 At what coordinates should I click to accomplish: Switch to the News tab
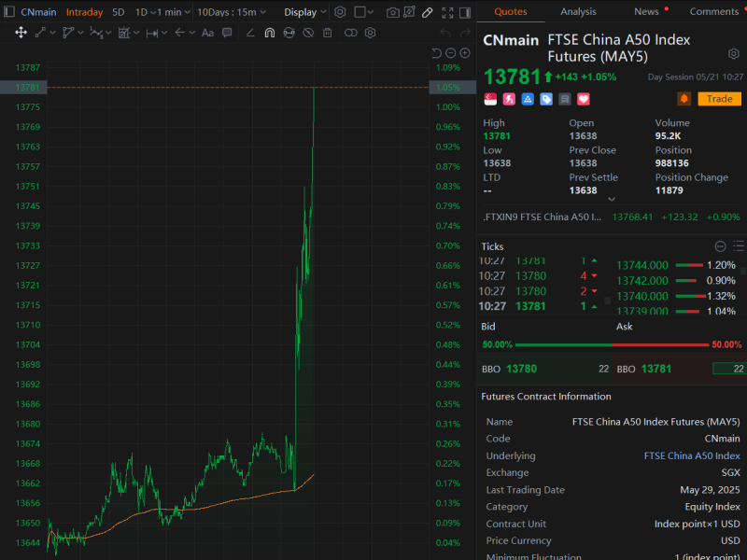646,11
